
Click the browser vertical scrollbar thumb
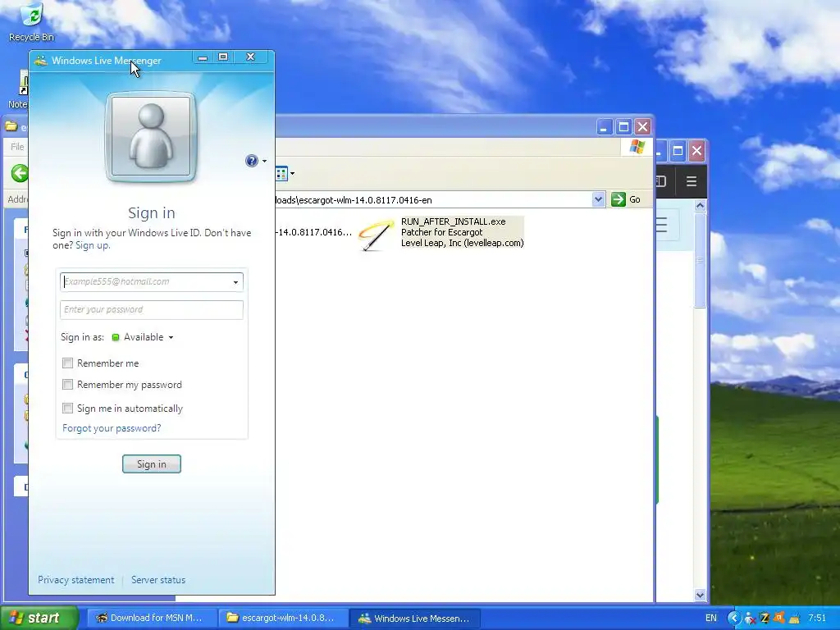click(700, 260)
